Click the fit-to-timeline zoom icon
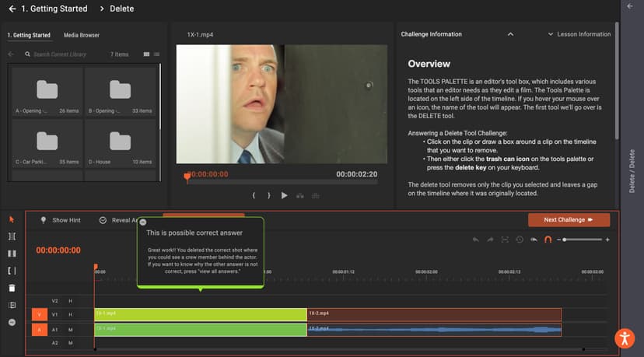The image size is (644, 357). (x=505, y=240)
